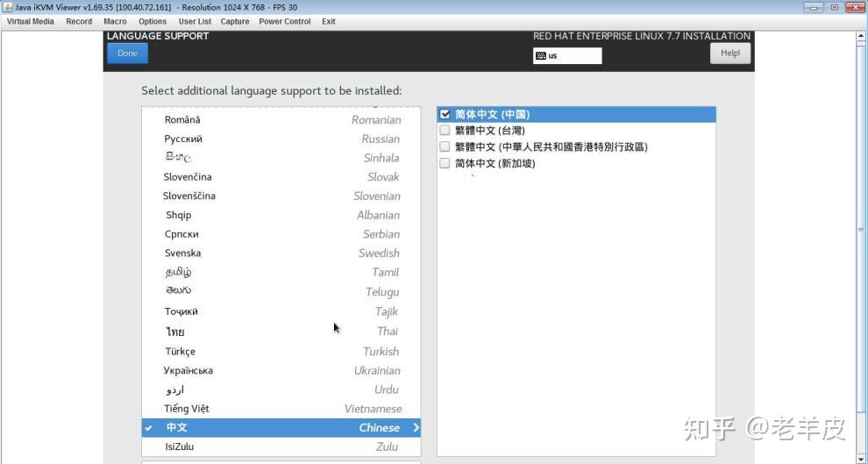This screenshot has width=868, height=464.
Task: Open the Capture menu
Action: pyautogui.click(x=235, y=22)
